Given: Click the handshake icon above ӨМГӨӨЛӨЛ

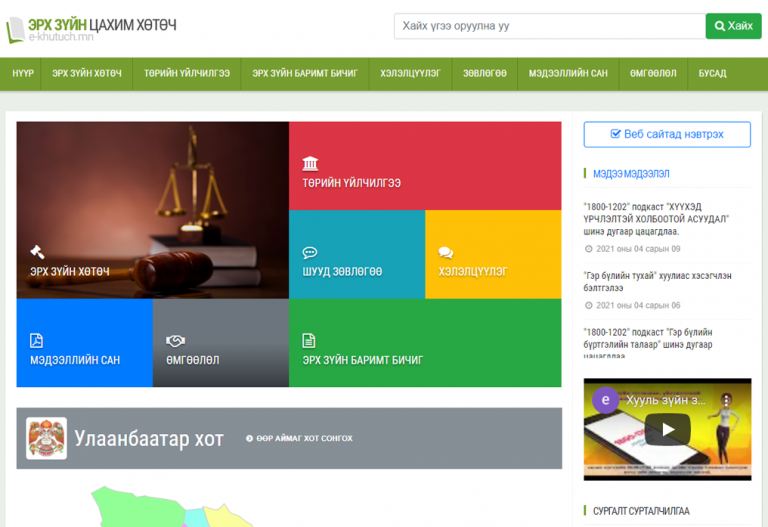Looking at the screenshot, I should [x=175, y=340].
